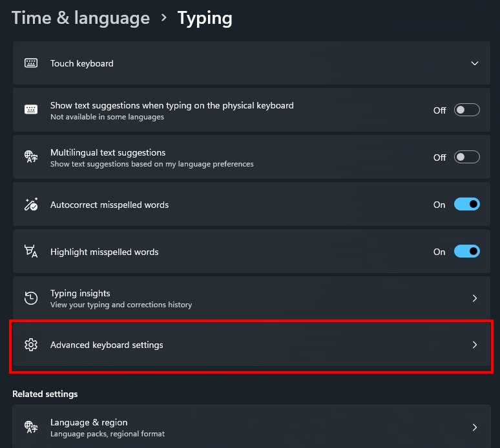Click the Advanced keyboard settings gear icon
Screen dimensions: 500x448
click(x=31, y=345)
